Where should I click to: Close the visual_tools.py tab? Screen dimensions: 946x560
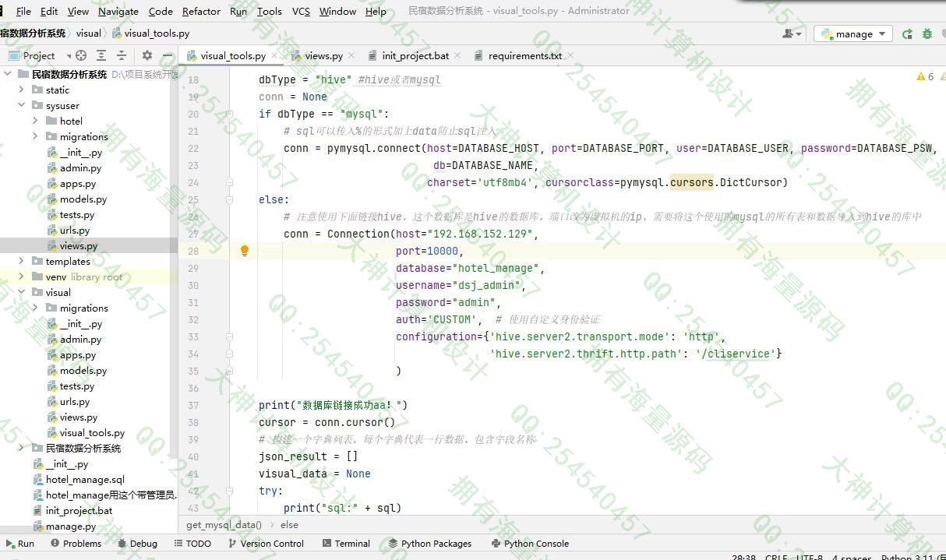[x=275, y=55]
